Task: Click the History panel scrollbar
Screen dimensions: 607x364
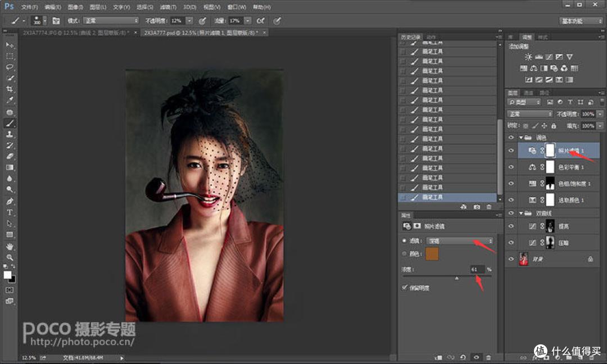Action: click(500, 157)
